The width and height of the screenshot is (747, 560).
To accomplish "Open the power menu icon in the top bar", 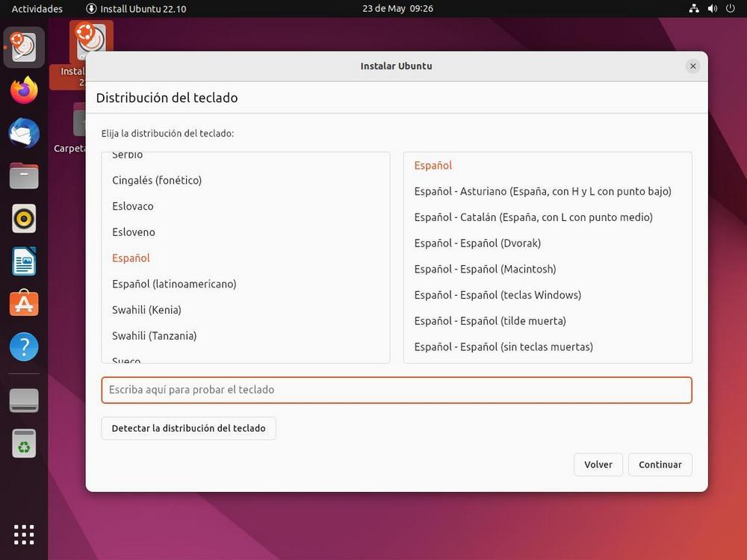I will point(731,8).
